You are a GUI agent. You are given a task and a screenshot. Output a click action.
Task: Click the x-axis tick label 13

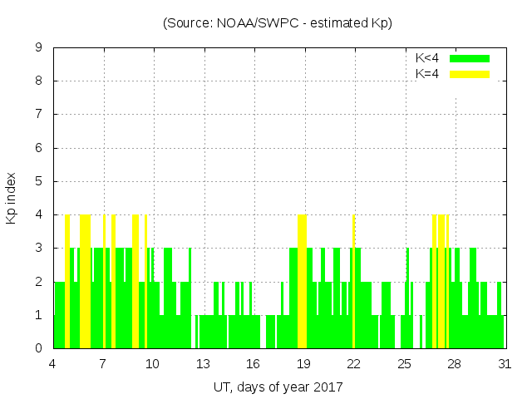(x=203, y=364)
